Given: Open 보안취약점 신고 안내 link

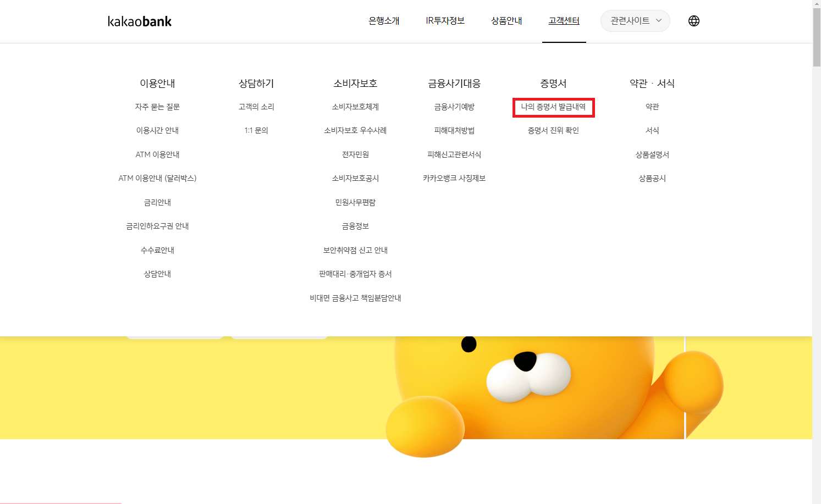Looking at the screenshot, I should pos(355,250).
